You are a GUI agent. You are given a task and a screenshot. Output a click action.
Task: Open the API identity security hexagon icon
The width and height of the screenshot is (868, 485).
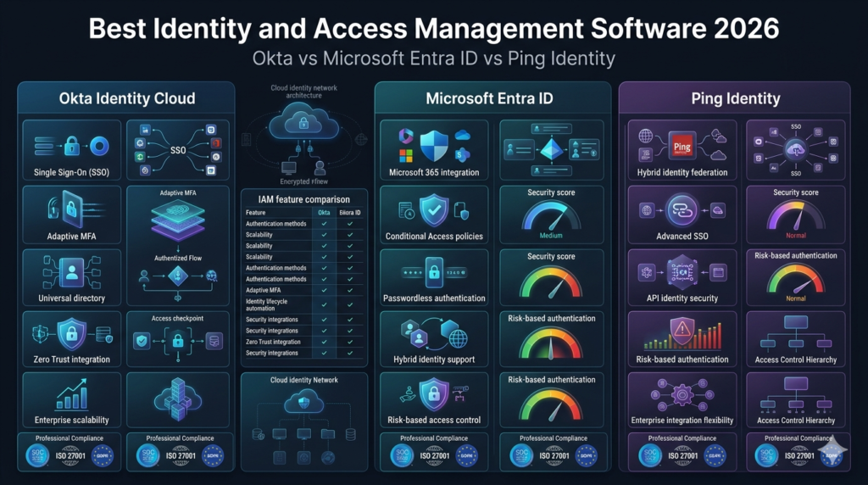[x=682, y=272]
